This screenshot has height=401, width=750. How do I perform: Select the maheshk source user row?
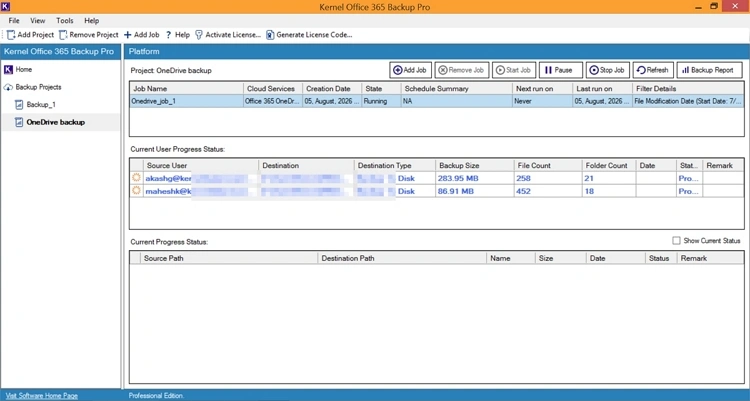[x=436, y=191]
